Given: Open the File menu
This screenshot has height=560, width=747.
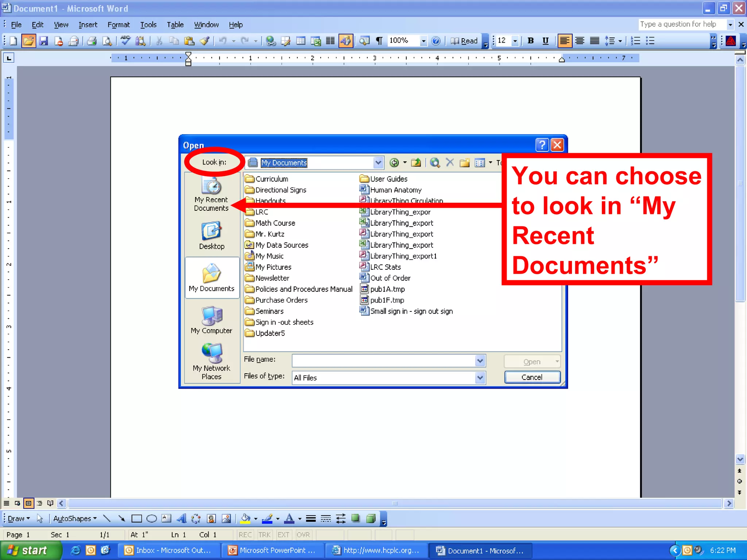Looking at the screenshot, I should (x=16, y=25).
